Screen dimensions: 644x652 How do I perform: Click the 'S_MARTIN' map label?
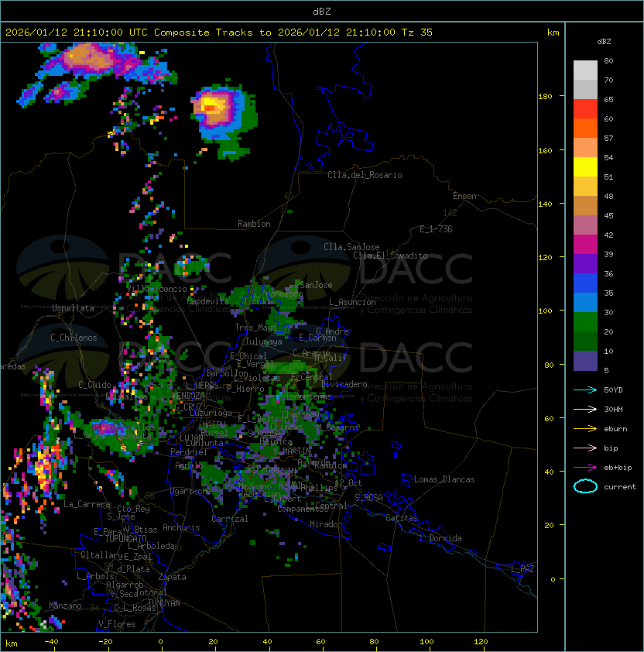click(293, 451)
